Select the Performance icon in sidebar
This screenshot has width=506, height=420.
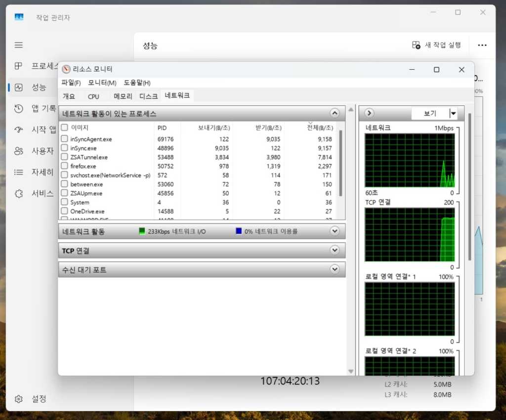[19, 87]
